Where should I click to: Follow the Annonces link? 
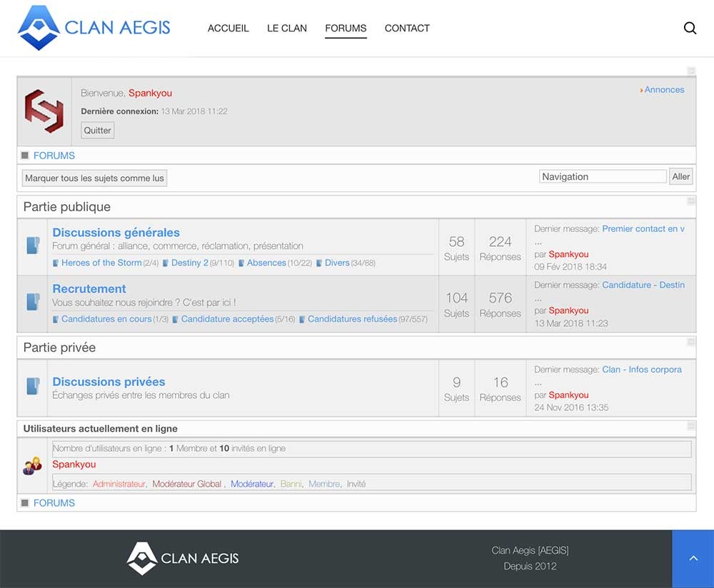pyautogui.click(x=663, y=89)
